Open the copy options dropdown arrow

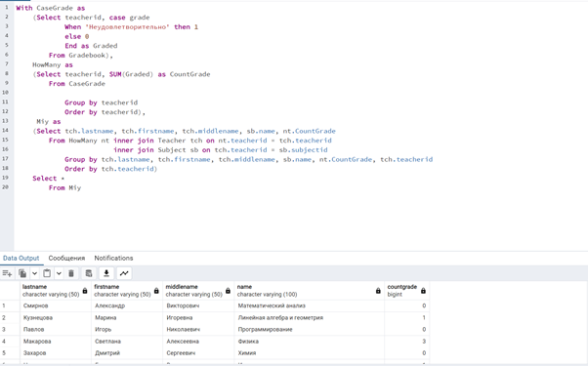pyautogui.click(x=34, y=273)
